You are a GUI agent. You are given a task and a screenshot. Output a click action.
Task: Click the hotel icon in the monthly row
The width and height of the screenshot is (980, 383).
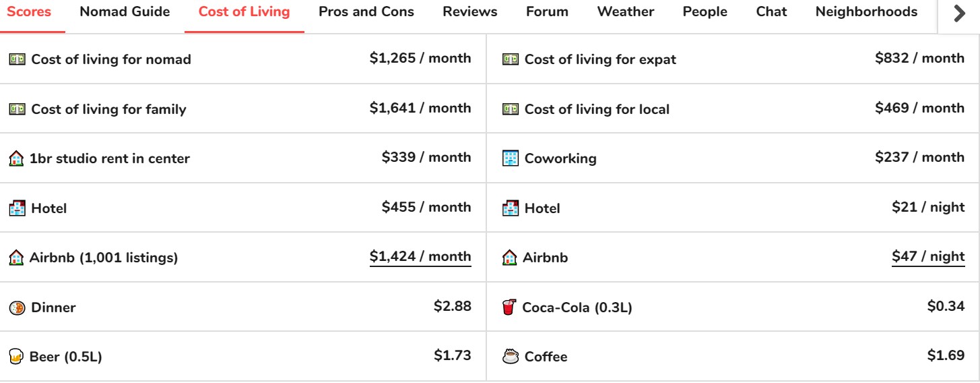click(17, 208)
